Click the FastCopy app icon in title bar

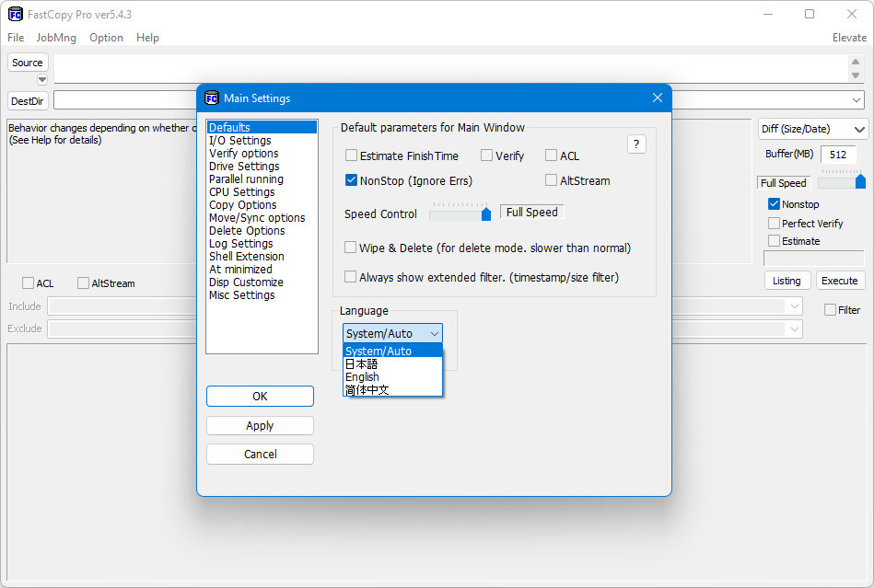coord(15,14)
